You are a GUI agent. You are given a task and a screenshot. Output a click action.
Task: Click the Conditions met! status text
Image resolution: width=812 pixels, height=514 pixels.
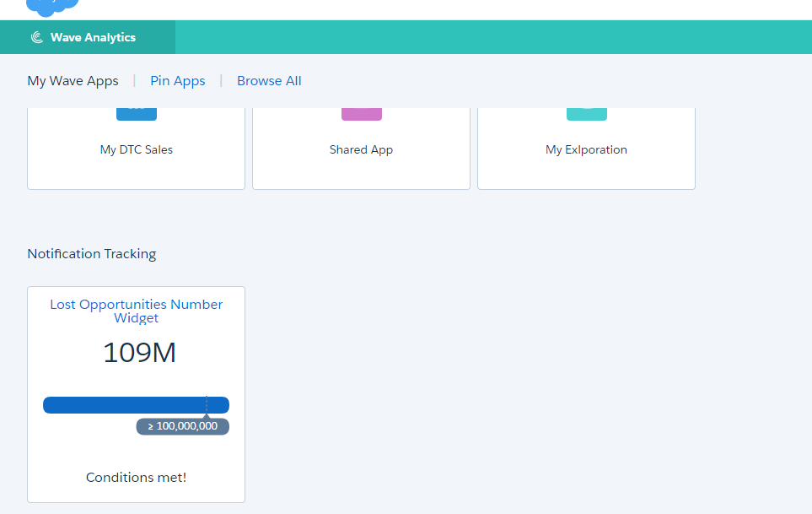point(137,477)
